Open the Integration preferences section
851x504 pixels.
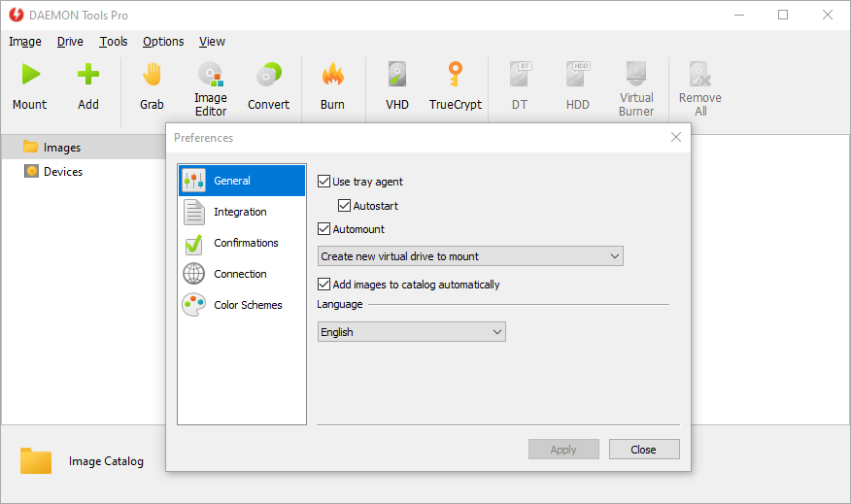point(242,212)
